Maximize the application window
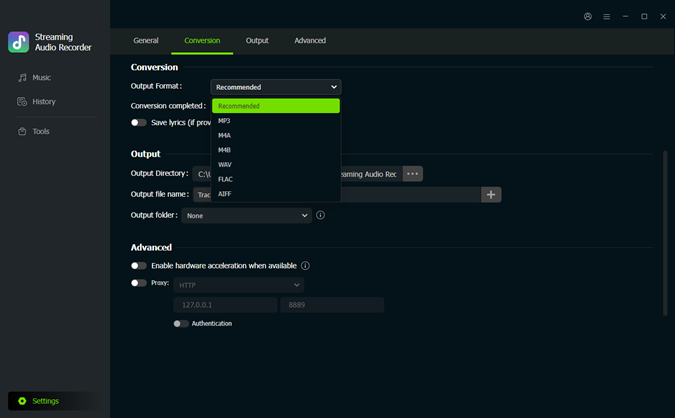 (x=644, y=16)
